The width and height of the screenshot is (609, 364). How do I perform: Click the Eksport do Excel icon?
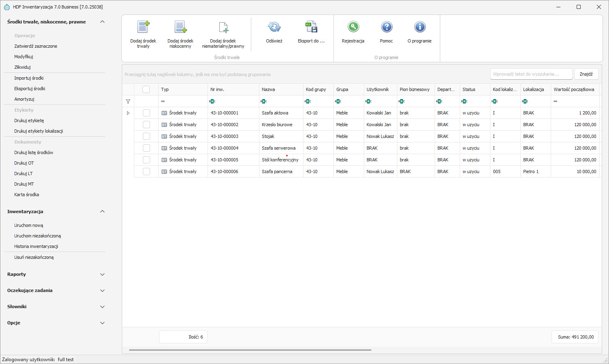(x=311, y=27)
